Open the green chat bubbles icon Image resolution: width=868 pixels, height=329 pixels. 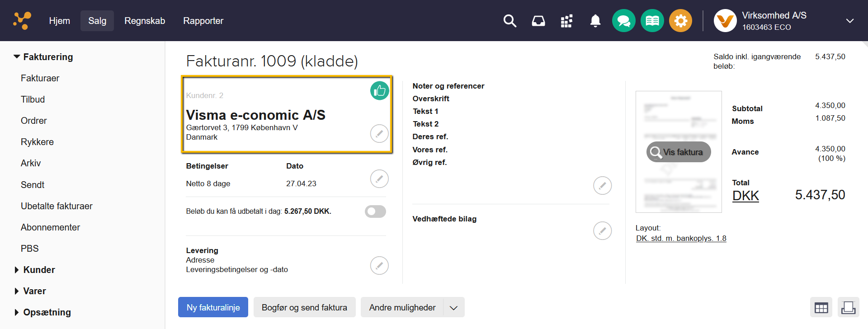click(x=623, y=21)
